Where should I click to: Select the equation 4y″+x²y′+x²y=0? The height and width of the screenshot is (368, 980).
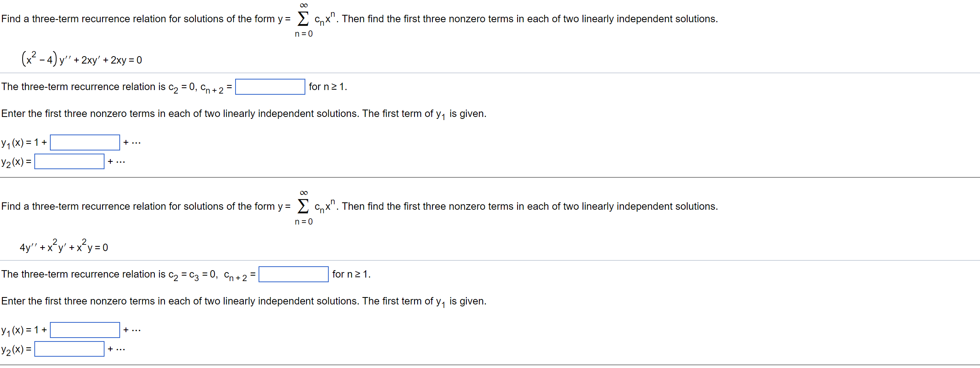[x=64, y=246]
